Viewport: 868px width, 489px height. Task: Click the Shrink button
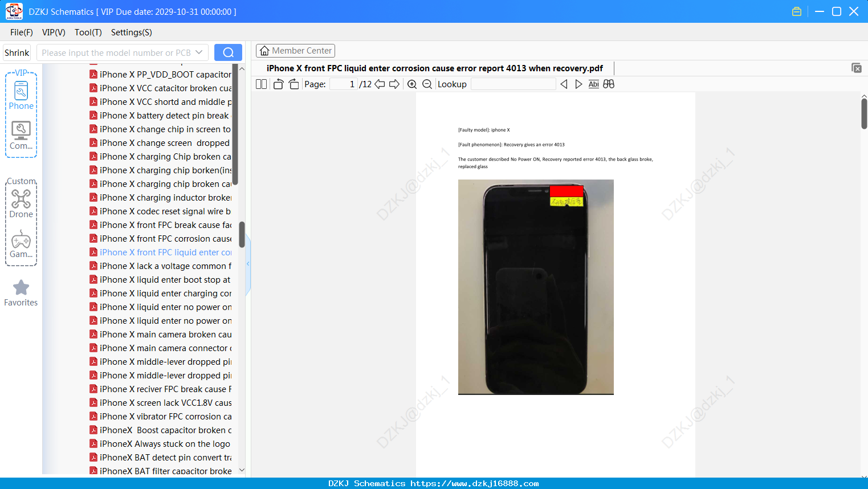coord(17,52)
